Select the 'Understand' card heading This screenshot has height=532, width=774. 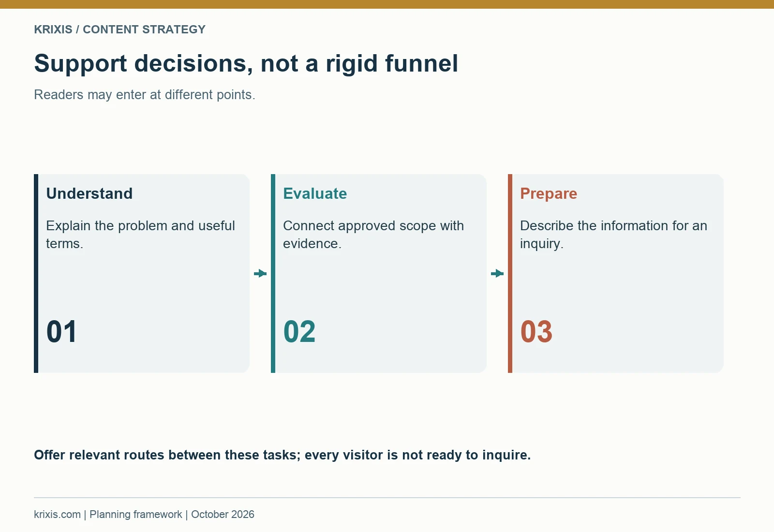[x=89, y=193]
